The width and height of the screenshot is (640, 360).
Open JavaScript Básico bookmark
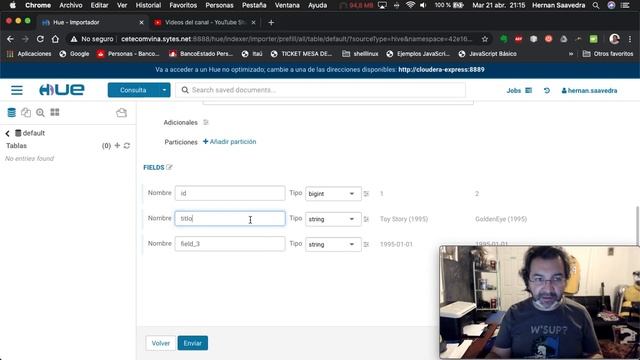487,54
